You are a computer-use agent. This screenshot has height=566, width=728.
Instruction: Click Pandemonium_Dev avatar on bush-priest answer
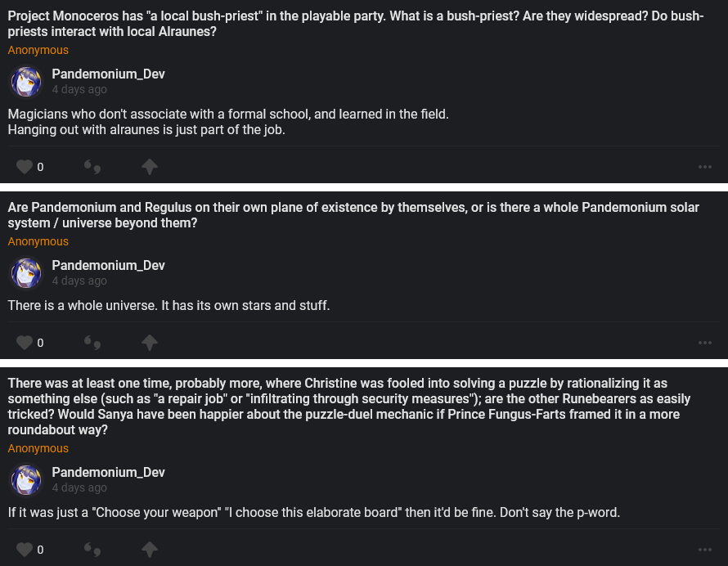tap(26, 82)
